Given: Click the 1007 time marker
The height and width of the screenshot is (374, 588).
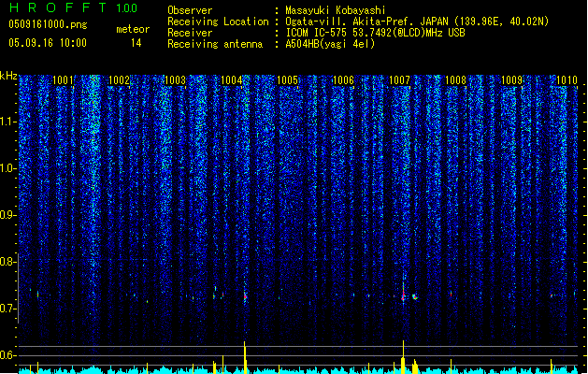Looking at the screenshot, I should (x=400, y=80).
